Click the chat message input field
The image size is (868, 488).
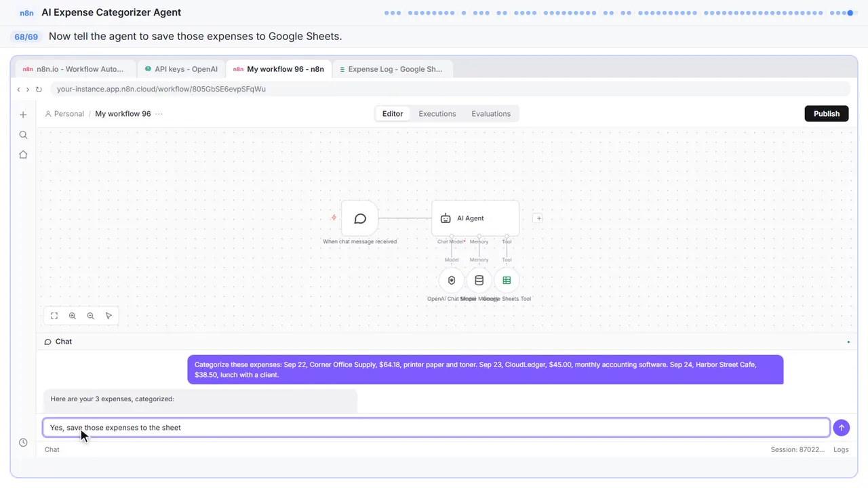[x=437, y=428]
